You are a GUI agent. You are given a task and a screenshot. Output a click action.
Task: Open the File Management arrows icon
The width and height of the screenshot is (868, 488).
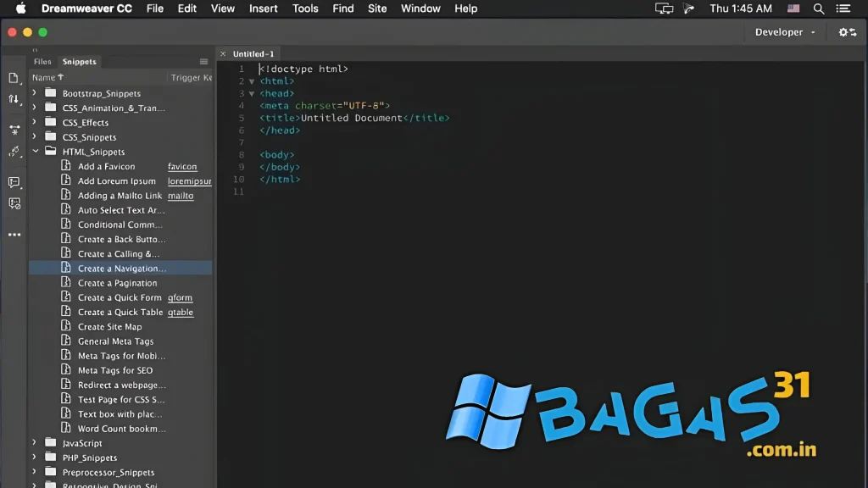pos(14,100)
